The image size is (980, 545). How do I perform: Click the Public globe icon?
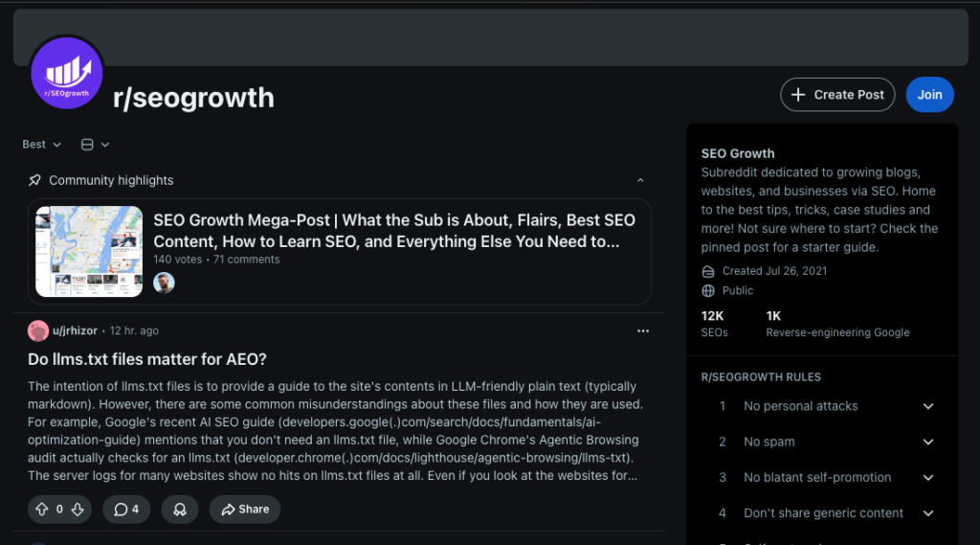pos(708,290)
